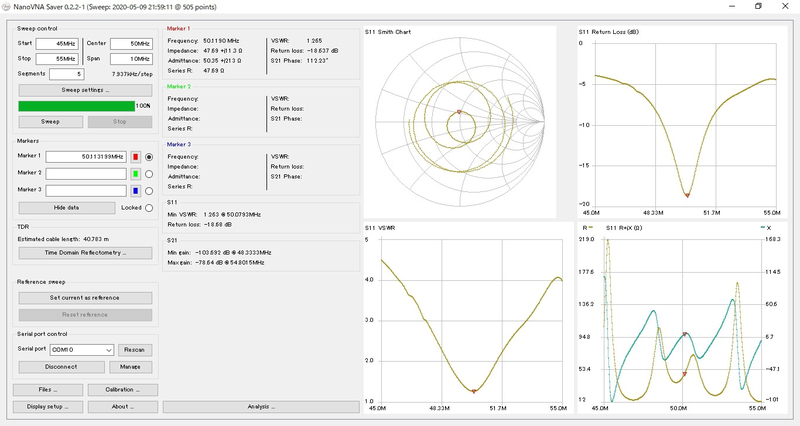Viewport: 800px width, 426px height.
Task: Open the Serial port COM10 dropdown
Action: click(82, 350)
